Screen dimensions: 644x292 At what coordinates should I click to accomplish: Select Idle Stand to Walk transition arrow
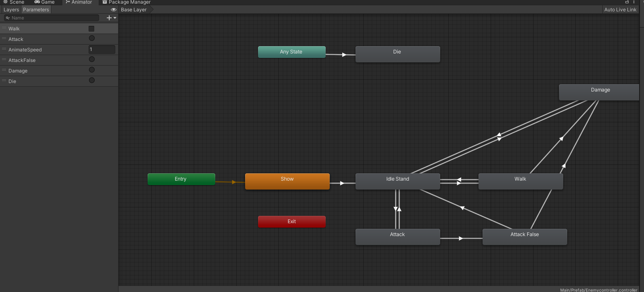coord(459,183)
